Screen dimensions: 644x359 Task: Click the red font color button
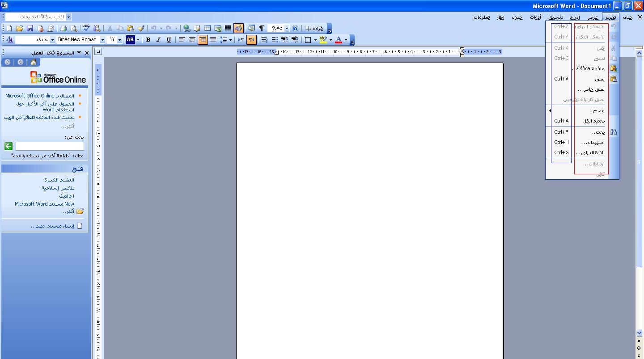(x=338, y=40)
